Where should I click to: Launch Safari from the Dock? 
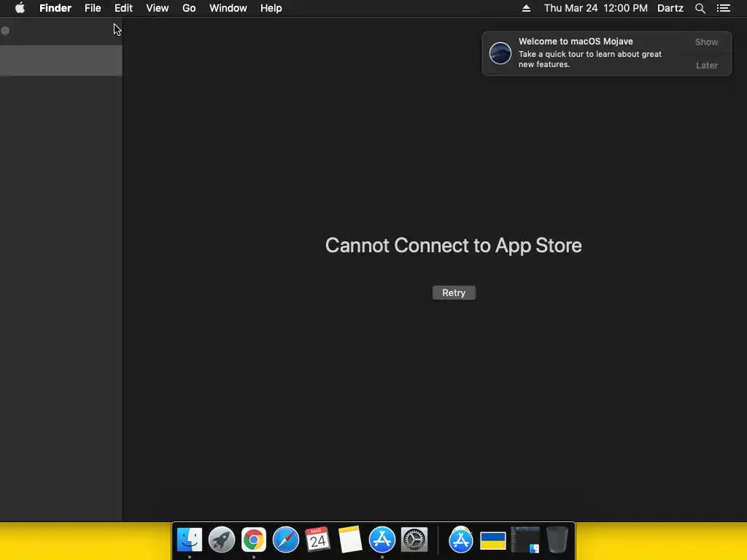pos(286,540)
